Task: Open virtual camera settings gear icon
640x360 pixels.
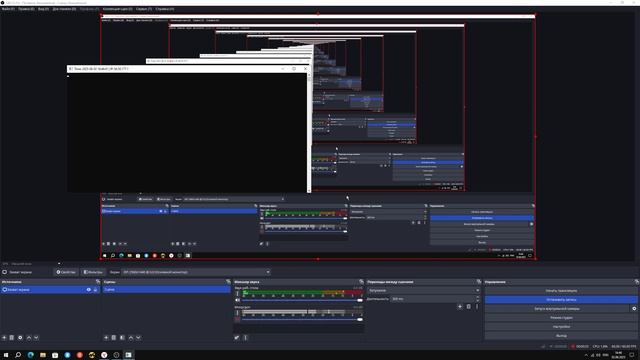Action: 634,309
